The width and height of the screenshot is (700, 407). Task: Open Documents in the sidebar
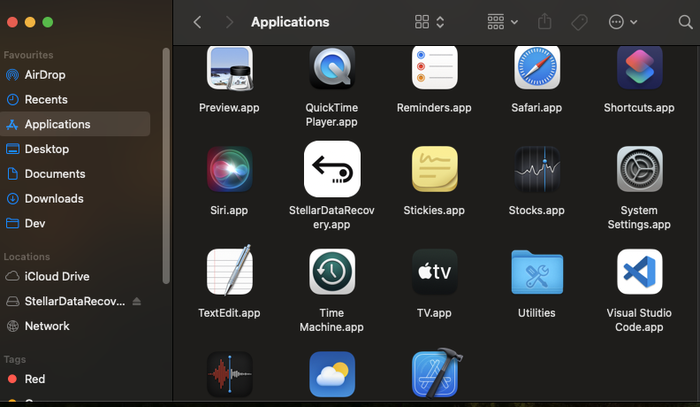click(75, 174)
